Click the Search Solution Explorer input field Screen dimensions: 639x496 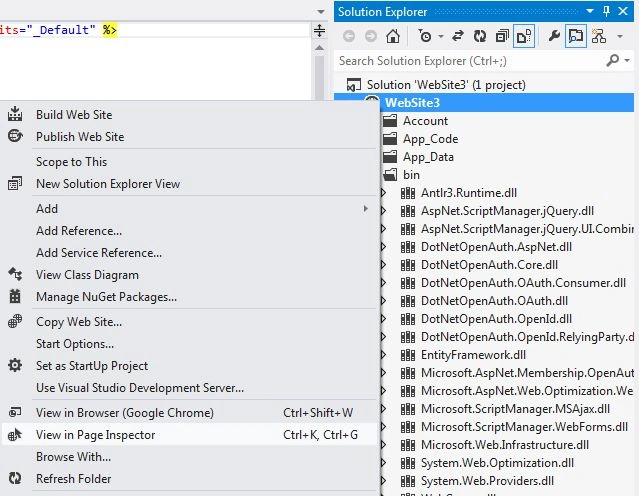[x=470, y=61]
